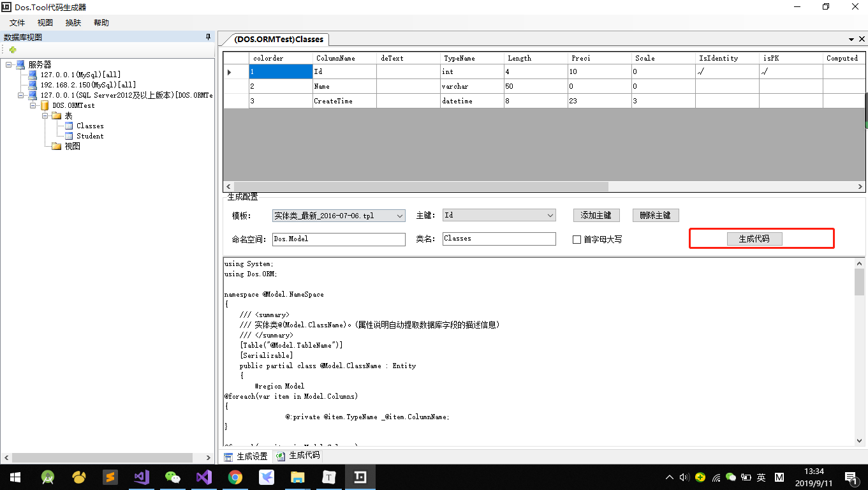Click inside the 命名空间 input field

tap(338, 239)
